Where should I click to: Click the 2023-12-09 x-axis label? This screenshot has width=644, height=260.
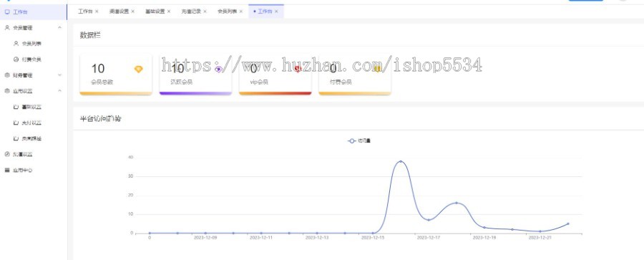click(x=205, y=237)
